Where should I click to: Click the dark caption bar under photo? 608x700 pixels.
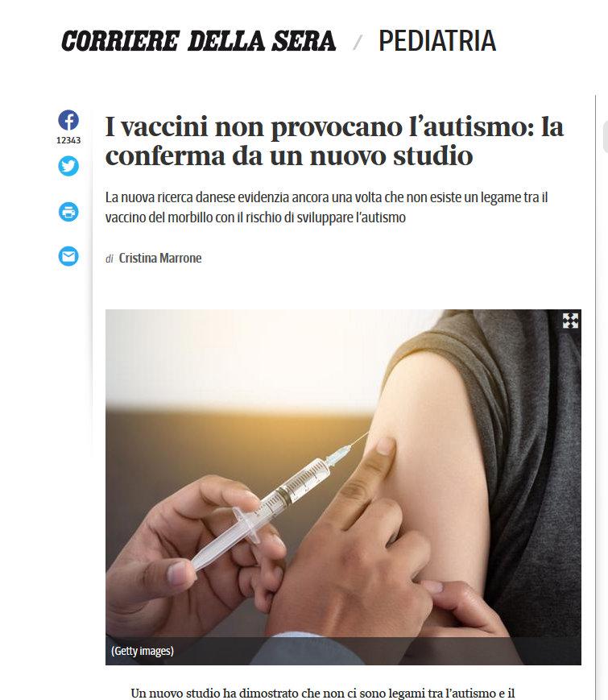pos(343,651)
